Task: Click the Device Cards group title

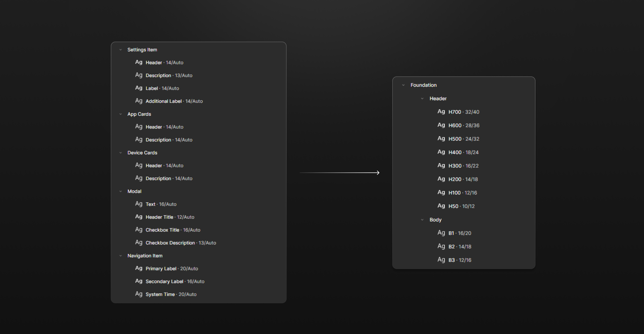Action: pos(142,152)
